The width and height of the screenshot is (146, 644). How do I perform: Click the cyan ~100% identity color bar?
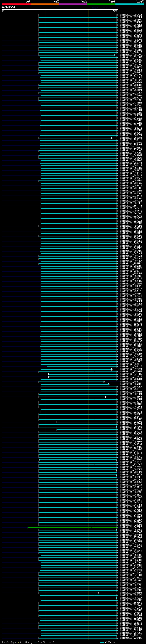(130, 4)
